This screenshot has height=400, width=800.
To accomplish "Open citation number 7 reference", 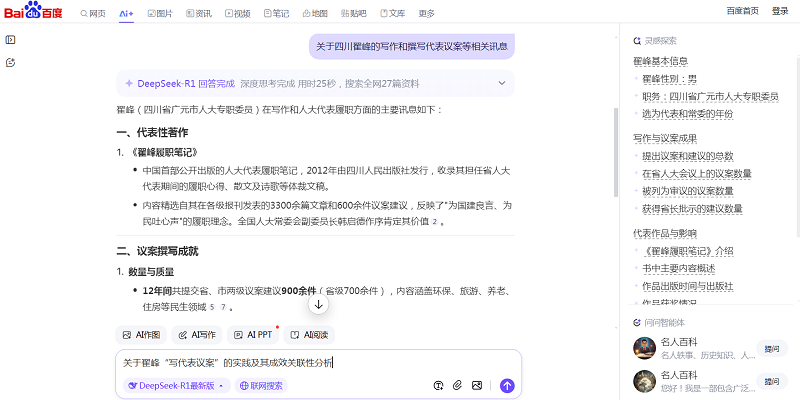I will coord(223,307).
